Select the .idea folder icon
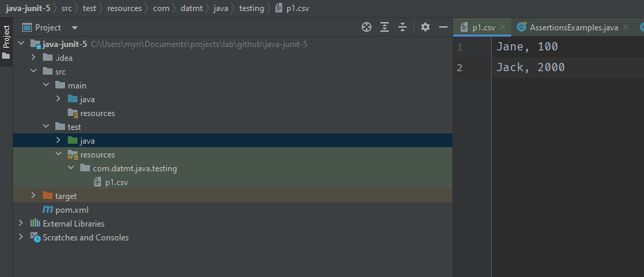 [x=48, y=58]
